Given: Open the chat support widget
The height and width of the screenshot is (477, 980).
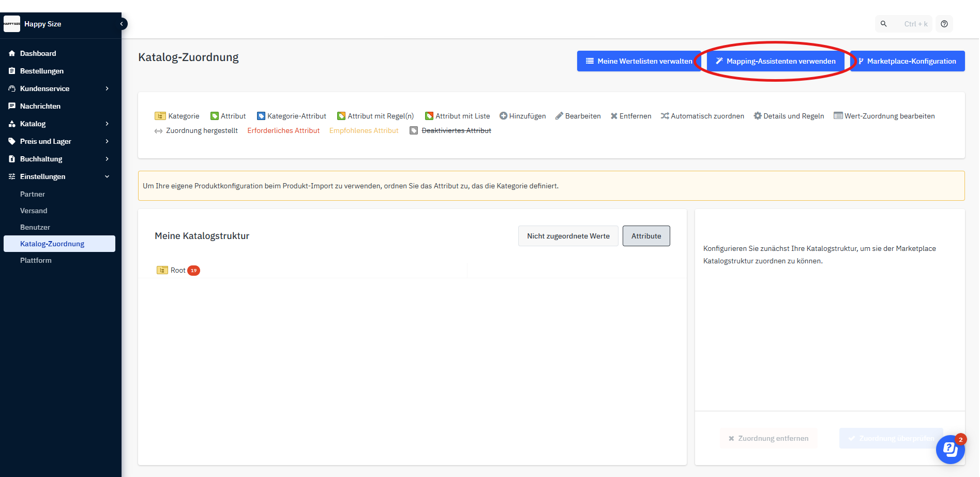Looking at the screenshot, I should click(950, 449).
